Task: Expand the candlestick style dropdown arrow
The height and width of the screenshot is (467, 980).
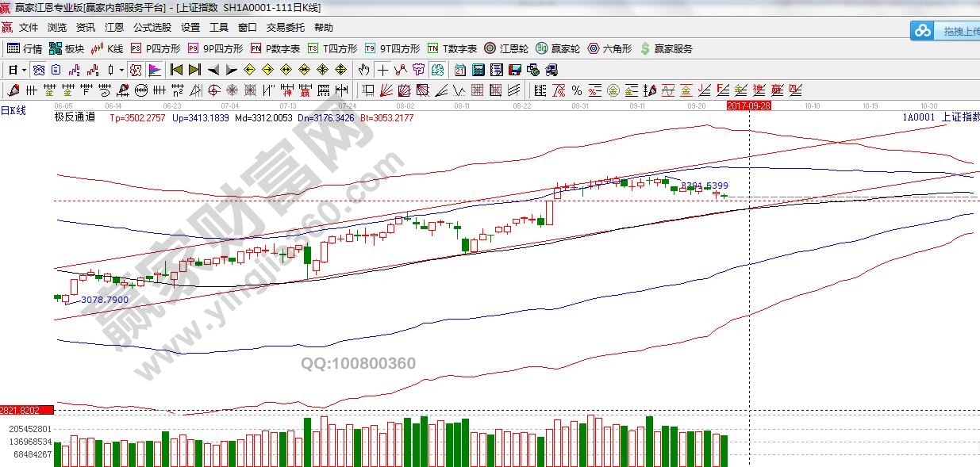Action: click(121, 70)
